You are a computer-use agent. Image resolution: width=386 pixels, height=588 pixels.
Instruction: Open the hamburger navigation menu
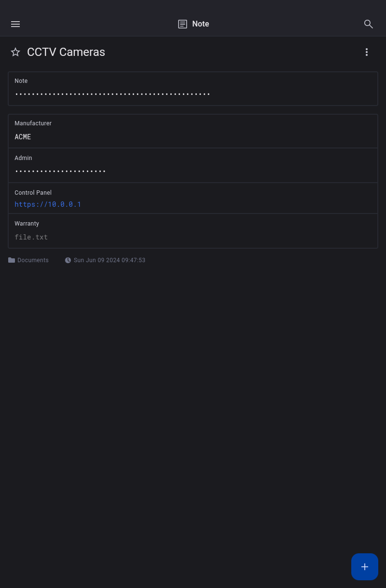(15, 24)
